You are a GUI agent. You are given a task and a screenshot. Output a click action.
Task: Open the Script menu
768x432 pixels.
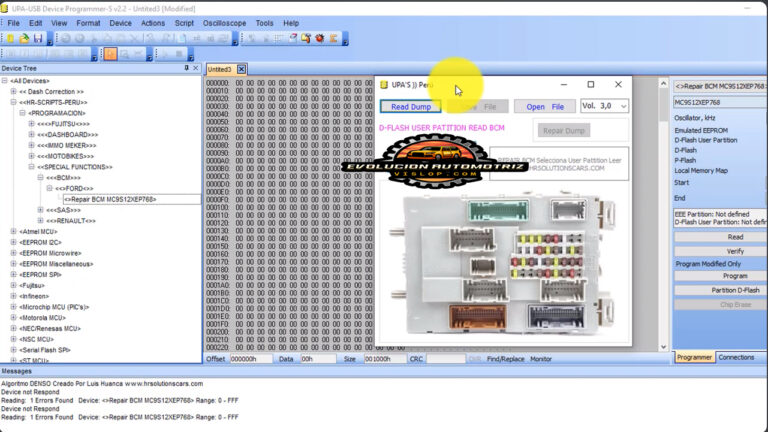pos(184,22)
